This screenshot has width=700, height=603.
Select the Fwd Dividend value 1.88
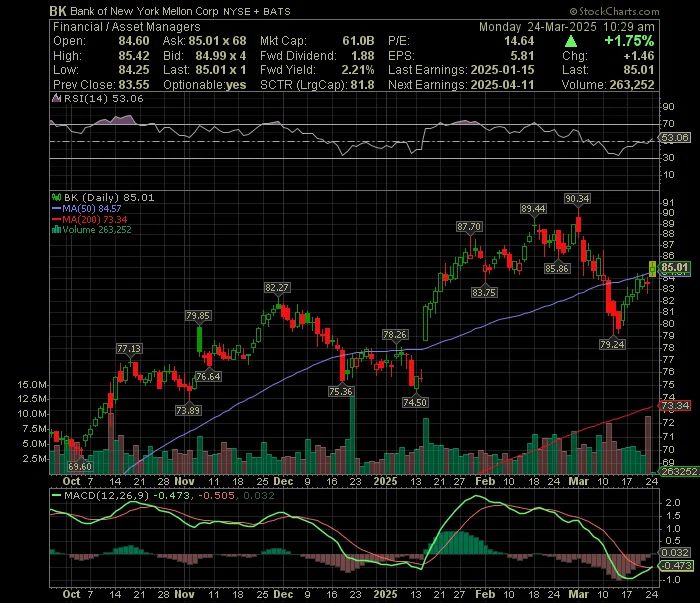(363, 56)
